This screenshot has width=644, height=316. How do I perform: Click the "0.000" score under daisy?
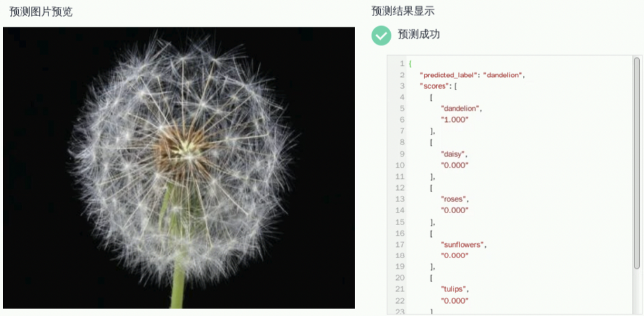click(x=454, y=165)
